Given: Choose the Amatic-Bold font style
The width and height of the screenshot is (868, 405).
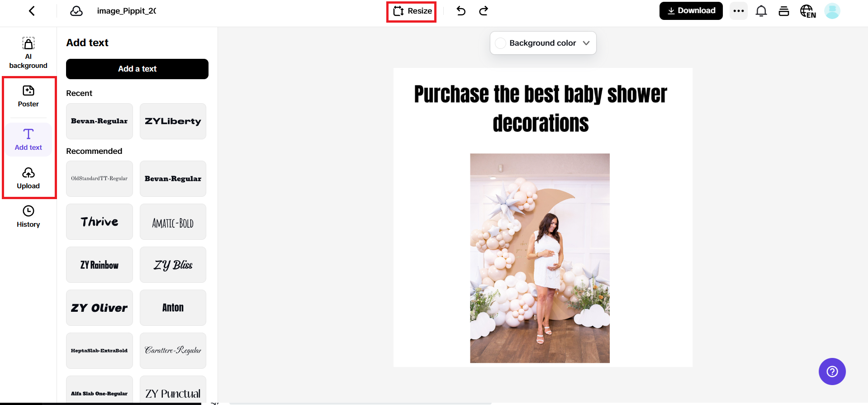Looking at the screenshot, I should click(x=173, y=222).
